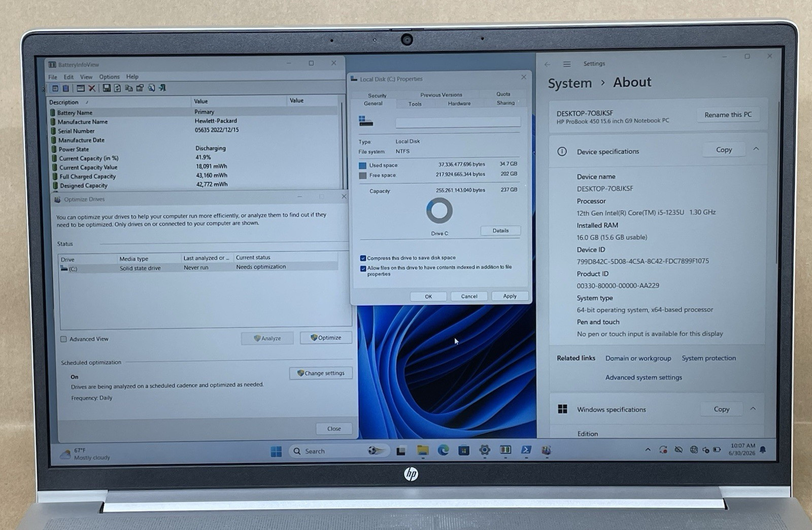Click Apply in Local Disk Properties

click(x=510, y=296)
